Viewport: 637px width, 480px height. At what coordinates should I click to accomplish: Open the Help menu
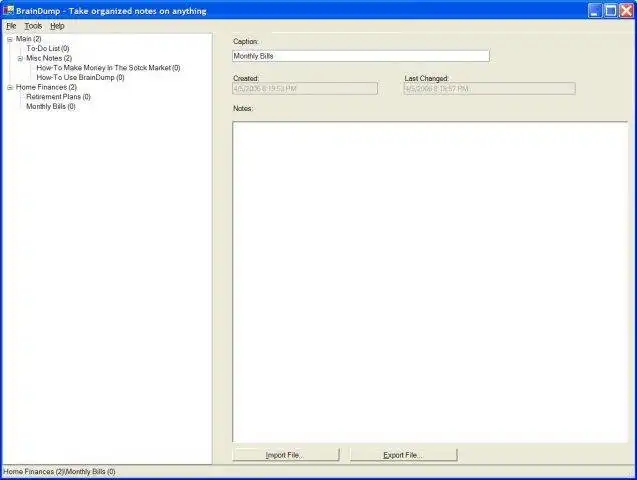pyautogui.click(x=57, y=26)
